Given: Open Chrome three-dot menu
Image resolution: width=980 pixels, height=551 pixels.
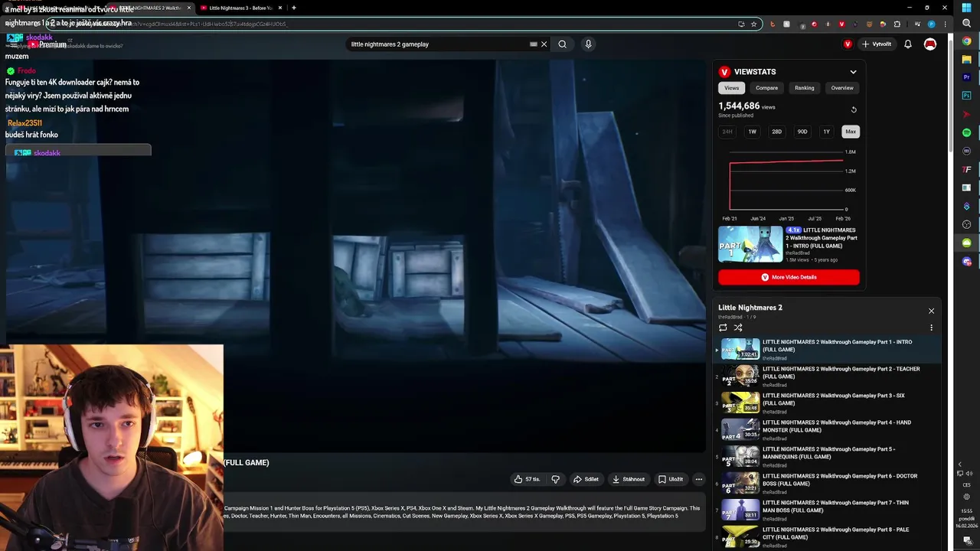Looking at the screenshot, I should coord(944,24).
